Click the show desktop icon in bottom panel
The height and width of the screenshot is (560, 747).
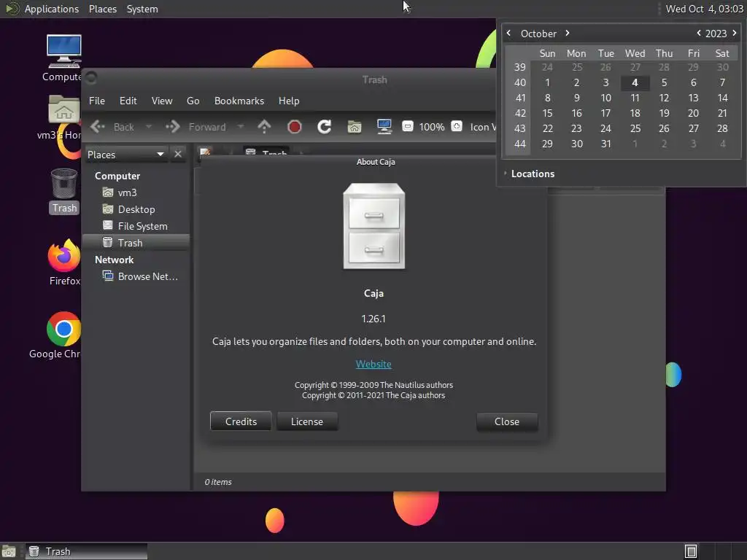coord(8,551)
